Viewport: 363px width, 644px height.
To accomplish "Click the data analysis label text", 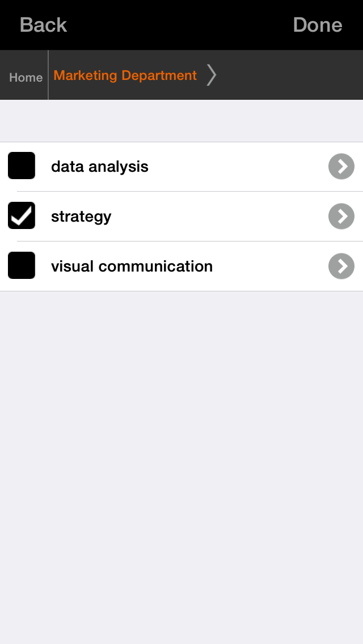I will point(100,167).
